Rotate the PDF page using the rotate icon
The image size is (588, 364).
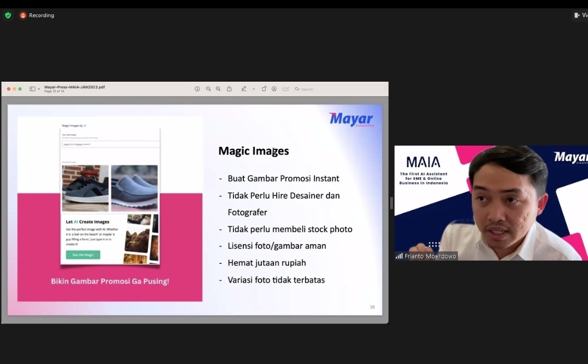(264, 89)
